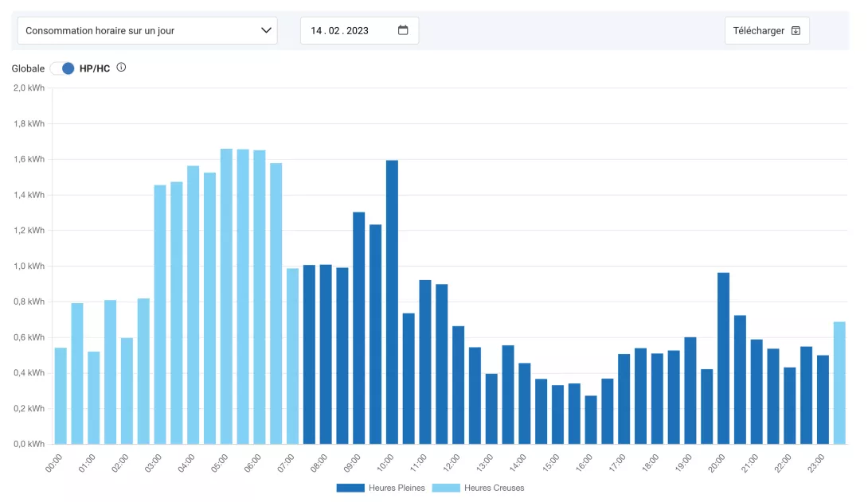The image size is (868, 502).
Task: Click the last light blue bar of the day
Action: coord(839,383)
